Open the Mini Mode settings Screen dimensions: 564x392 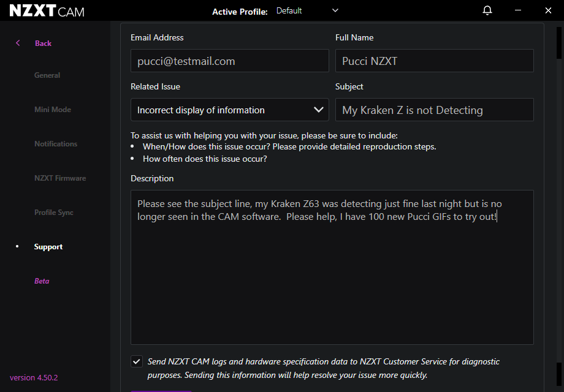(53, 110)
